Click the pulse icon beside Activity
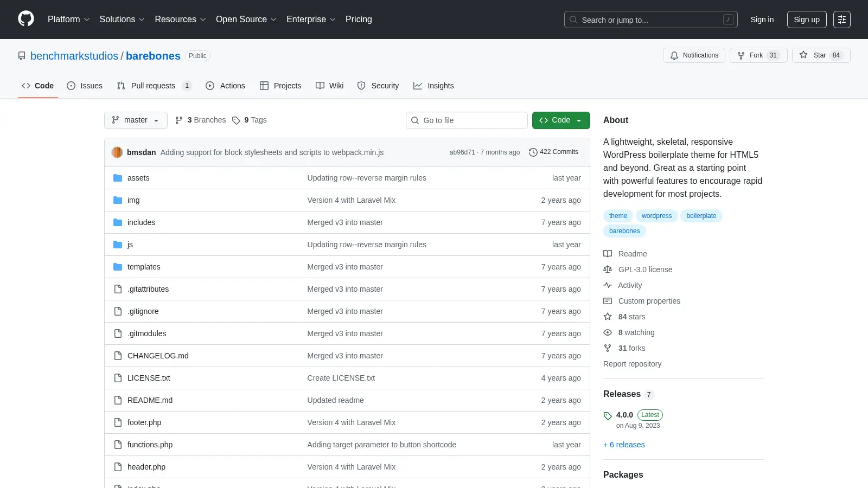Screen dimensions: 868x488 pyautogui.click(x=608, y=285)
